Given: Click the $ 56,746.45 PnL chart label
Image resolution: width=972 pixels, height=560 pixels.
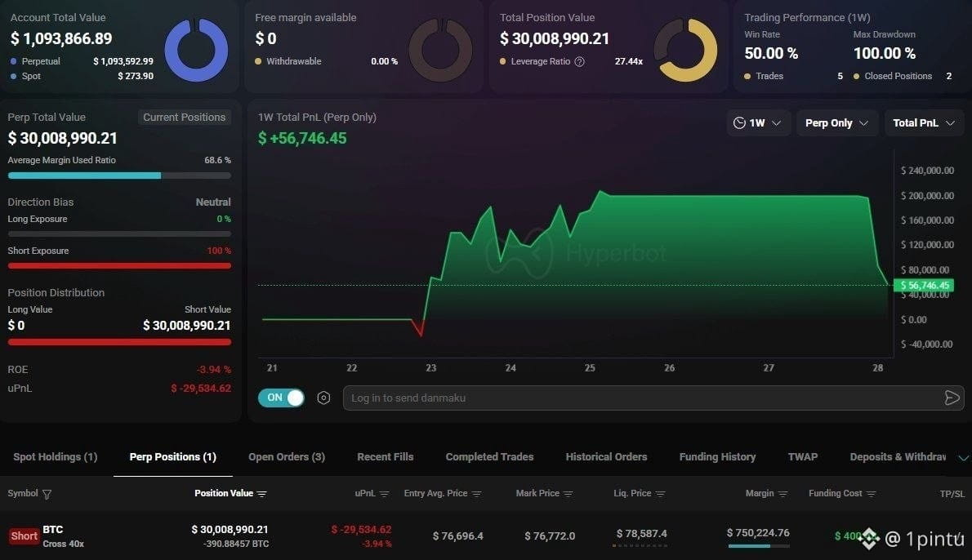Looking at the screenshot, I should click(x=924, y=286).
